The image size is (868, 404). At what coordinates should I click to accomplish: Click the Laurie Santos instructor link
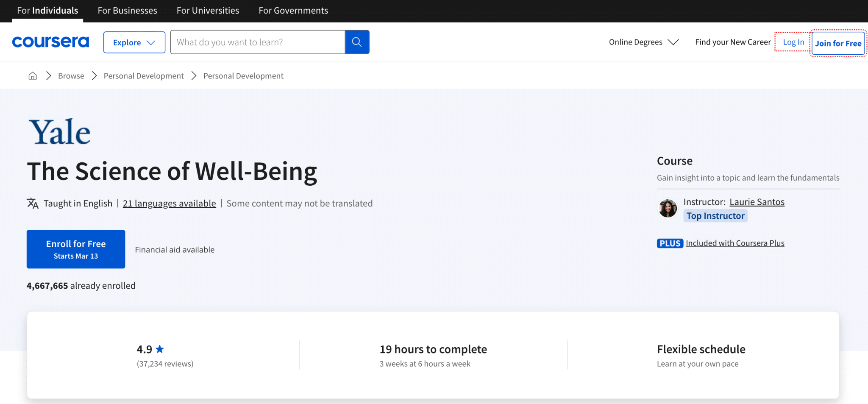pyautogui.click(x=757, y=202)
